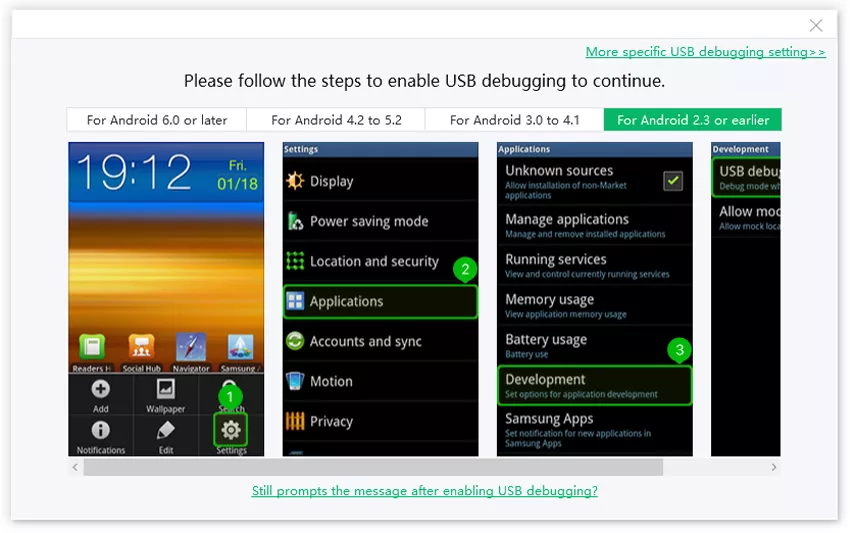Tap the Edit pencil icon
This screenshot has width=855, height=533.
166,431
